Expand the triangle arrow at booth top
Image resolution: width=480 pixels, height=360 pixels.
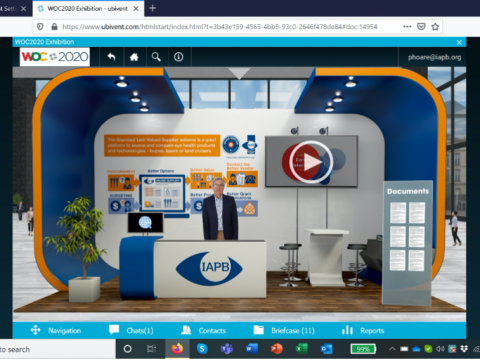239,73
